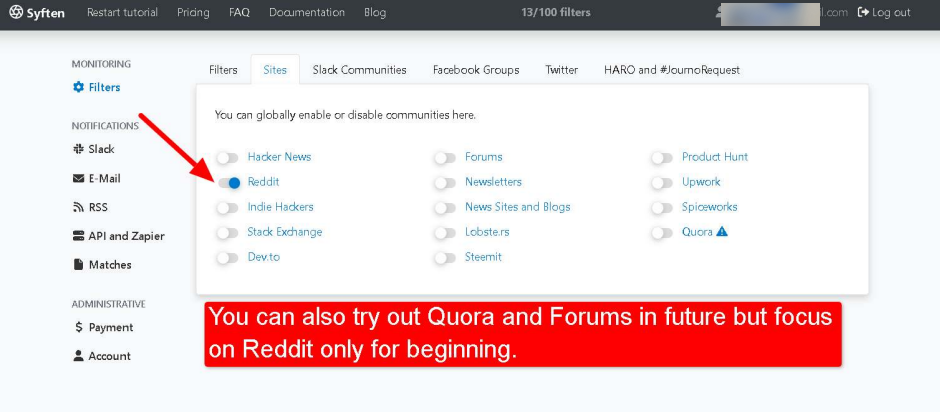
Task: Click the API and Zapier server icon
Action: tap(79, 236)
